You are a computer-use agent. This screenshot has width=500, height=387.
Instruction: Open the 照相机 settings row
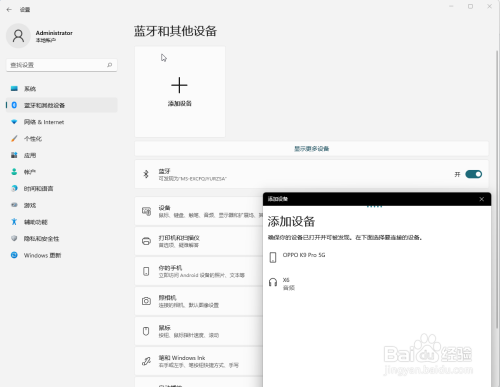click(x=199, y=301)
